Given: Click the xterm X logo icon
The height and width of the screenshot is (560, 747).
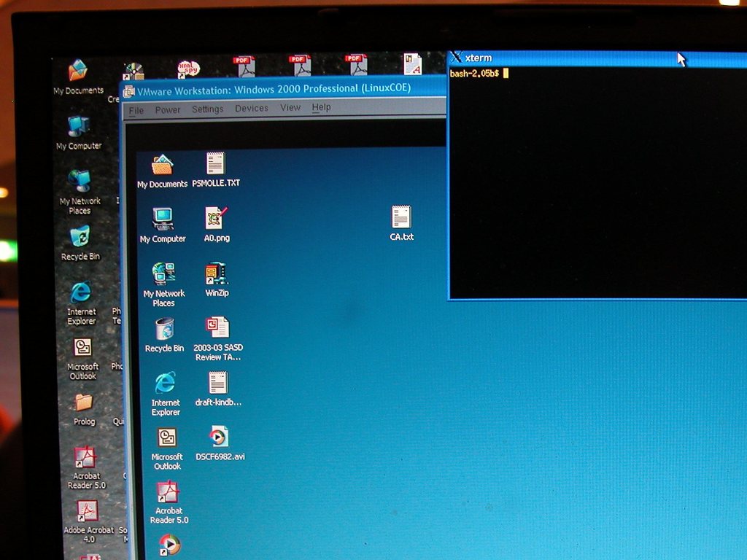Looking at the screenshot, I should click(x=456, y=57).
